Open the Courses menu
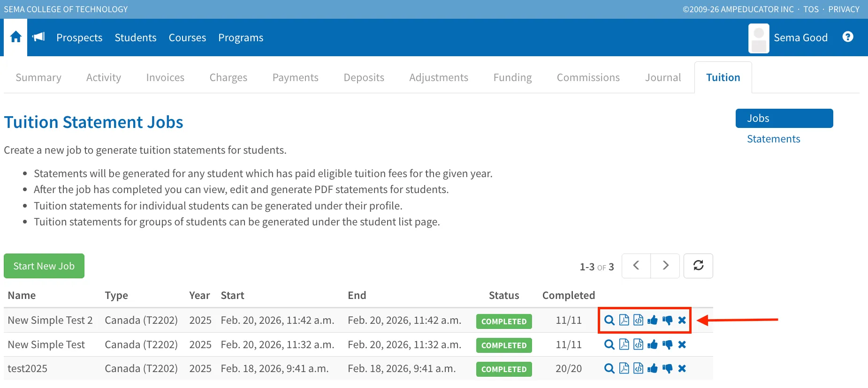Viewport: 868px width, 388px height. 187,37
